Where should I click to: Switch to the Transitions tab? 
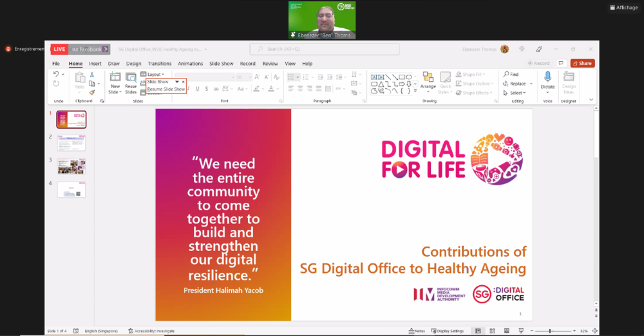tap(159, 64)
